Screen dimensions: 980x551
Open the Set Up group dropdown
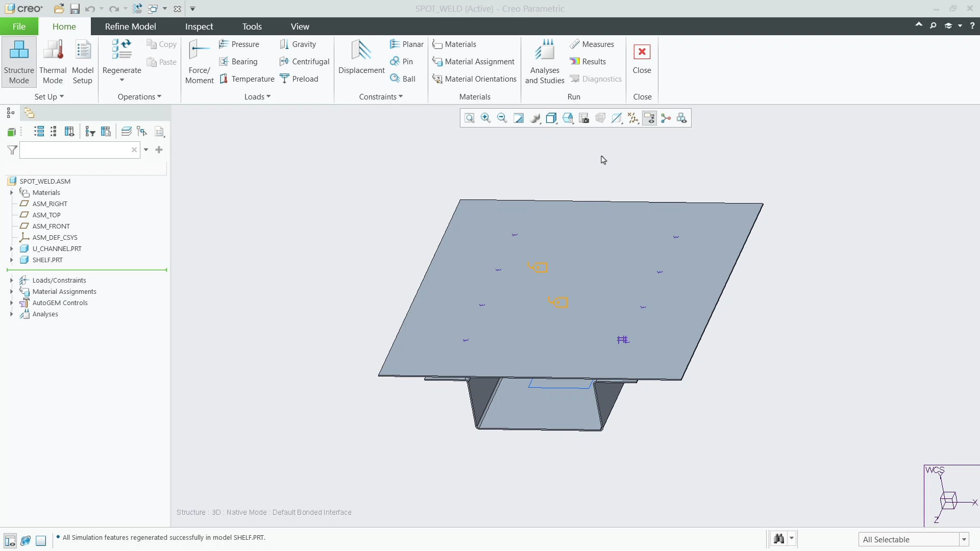[49, 97]
